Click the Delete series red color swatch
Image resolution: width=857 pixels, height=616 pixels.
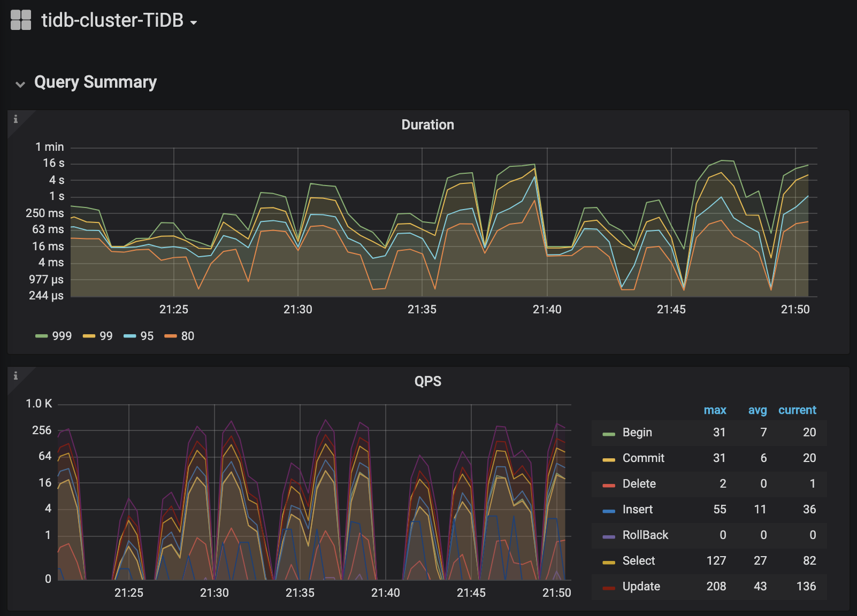(609, 485)
